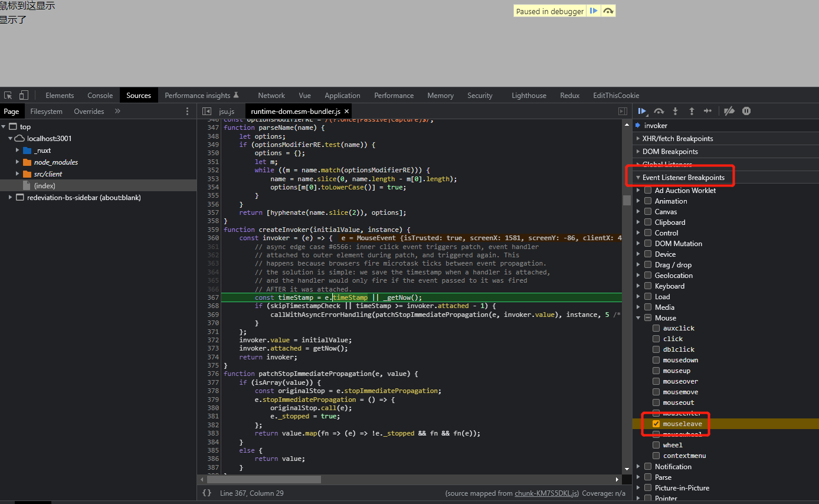Screen dimensions: 819x504
Task: Toggle the Mouse category checkbox
Action: [648, 318]
